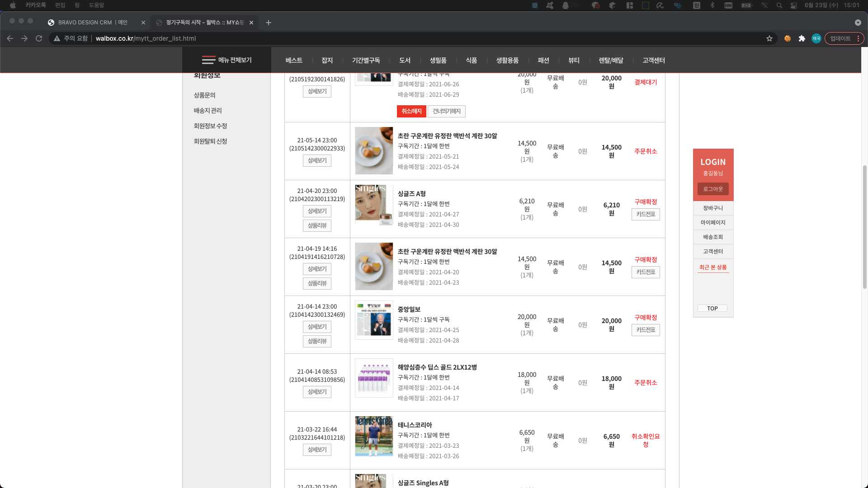Go to the 잡지 category
Viewport: 868px width, 488px height.
click(327, 60)
